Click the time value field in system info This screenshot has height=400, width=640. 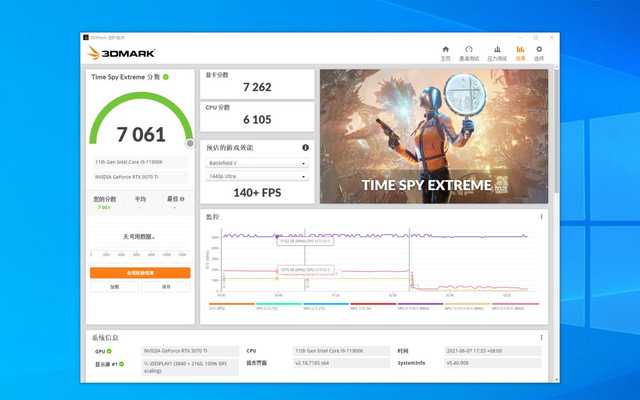pyautogui.click(x=493, y=351)
